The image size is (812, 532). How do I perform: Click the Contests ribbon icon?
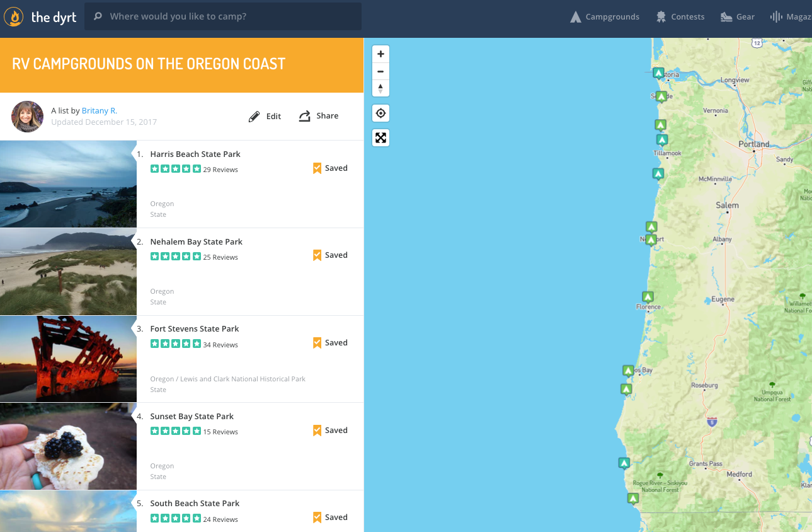(x=661, y=17)
